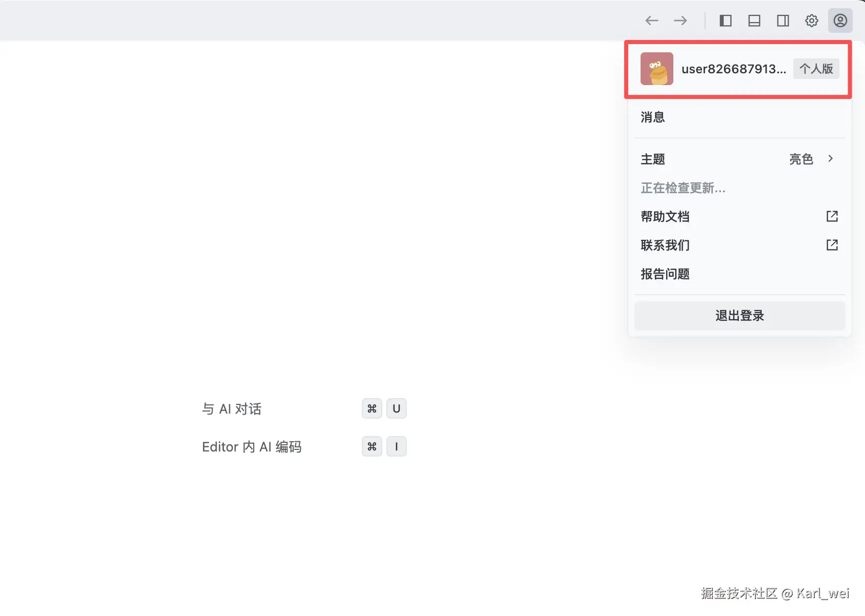
Task: Click the user avatar picture
Action: tap(657, 69)
